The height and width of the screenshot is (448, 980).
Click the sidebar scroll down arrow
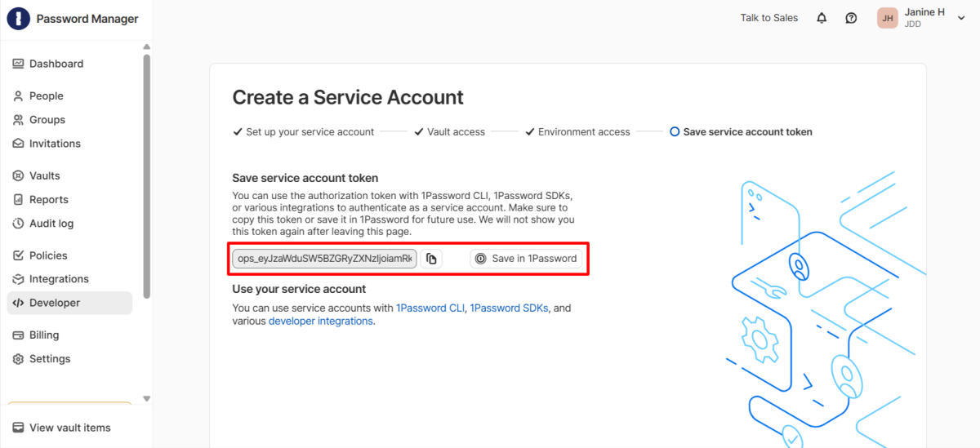pos(147,398)
